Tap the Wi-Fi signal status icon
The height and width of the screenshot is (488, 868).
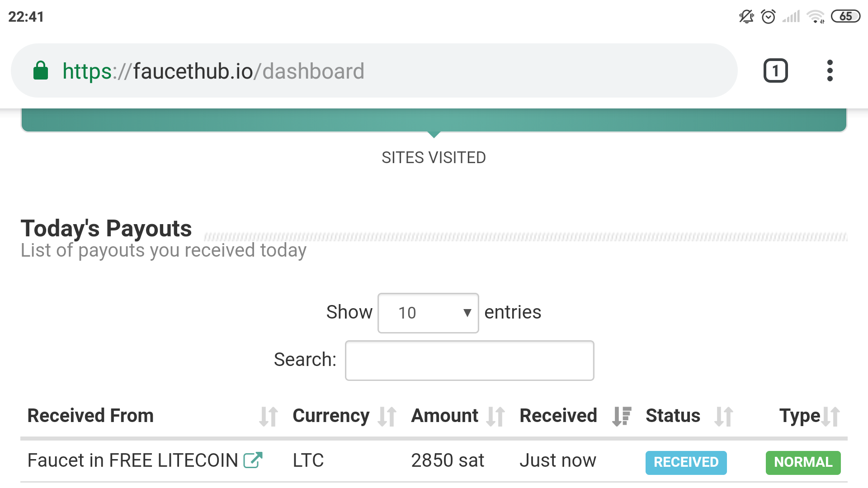coord(816,17)
